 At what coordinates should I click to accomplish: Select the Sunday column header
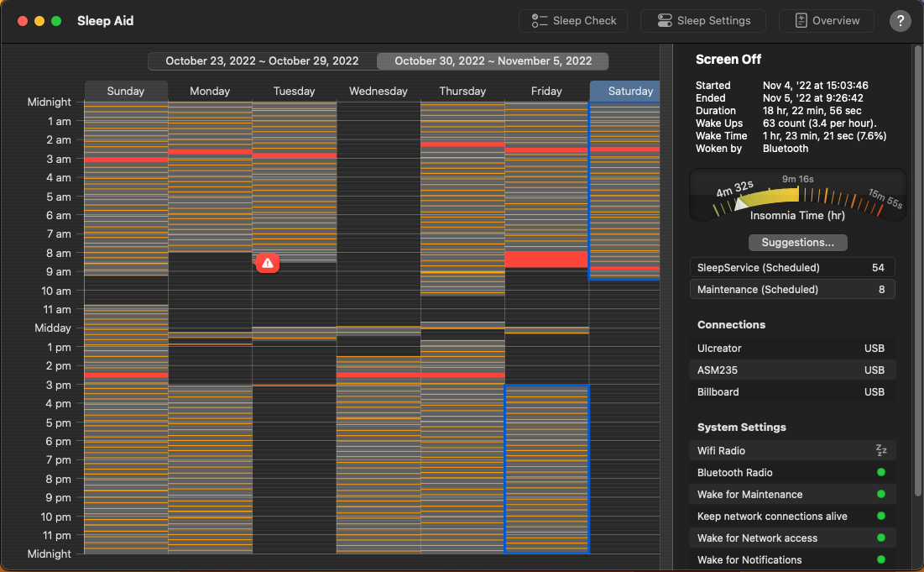point(126,91)
